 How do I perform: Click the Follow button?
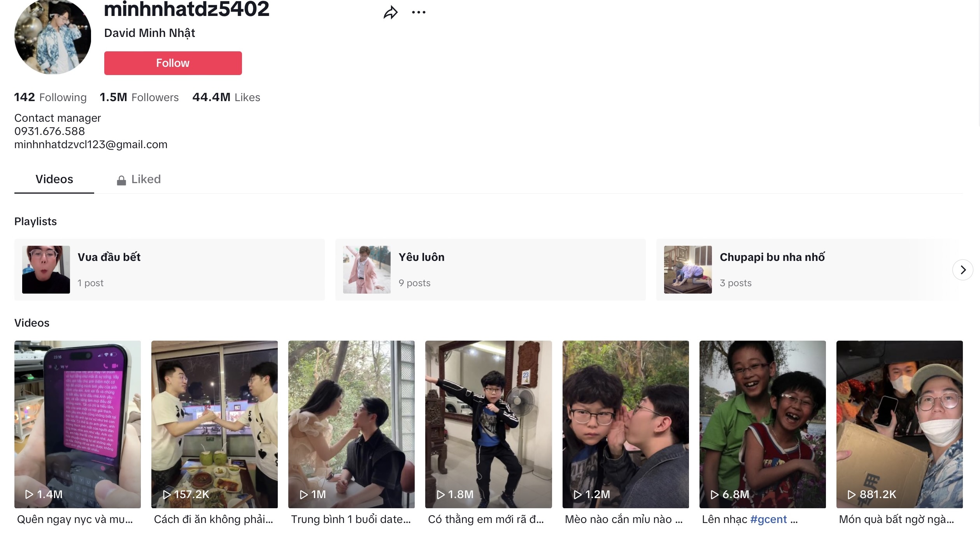pos(173,63)
